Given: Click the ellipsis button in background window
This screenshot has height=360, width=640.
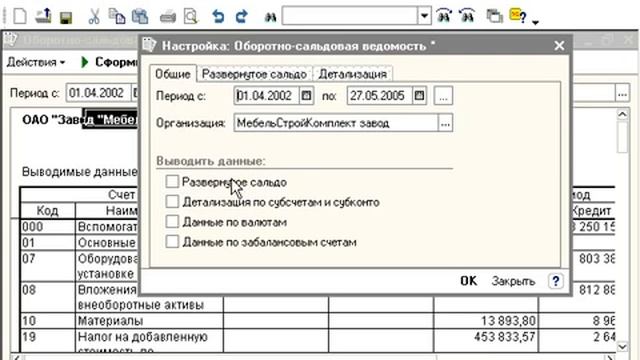Looking at the screenshot, I should click(622, 93).
